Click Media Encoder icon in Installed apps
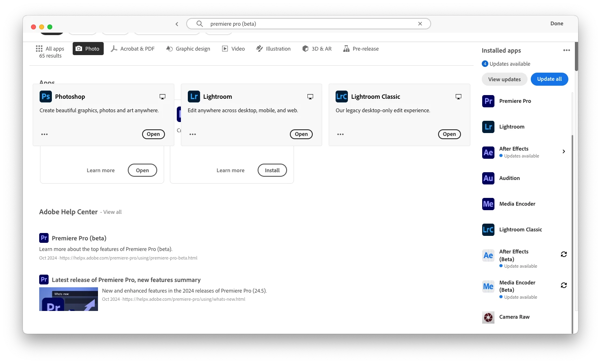This screenshot has width=601, height=364. [488, 204]
